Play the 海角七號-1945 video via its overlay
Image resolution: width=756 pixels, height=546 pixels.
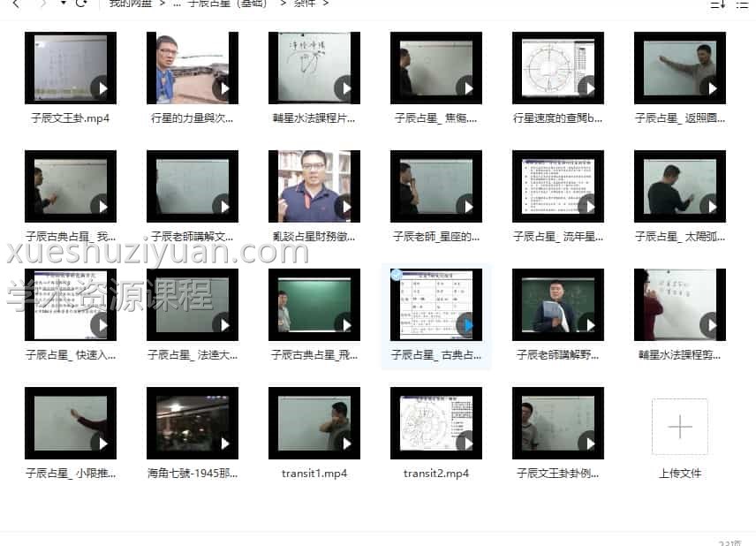tap(224, 444)
